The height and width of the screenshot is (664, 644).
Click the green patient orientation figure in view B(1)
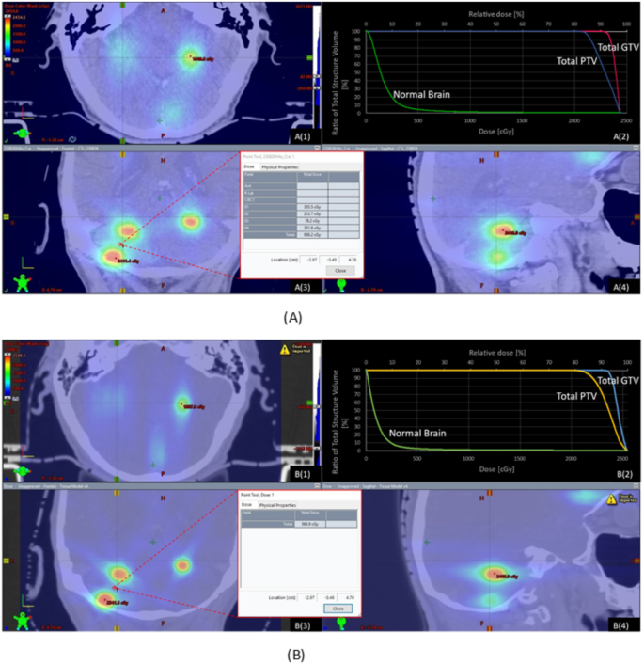click(x=22, y=471)
